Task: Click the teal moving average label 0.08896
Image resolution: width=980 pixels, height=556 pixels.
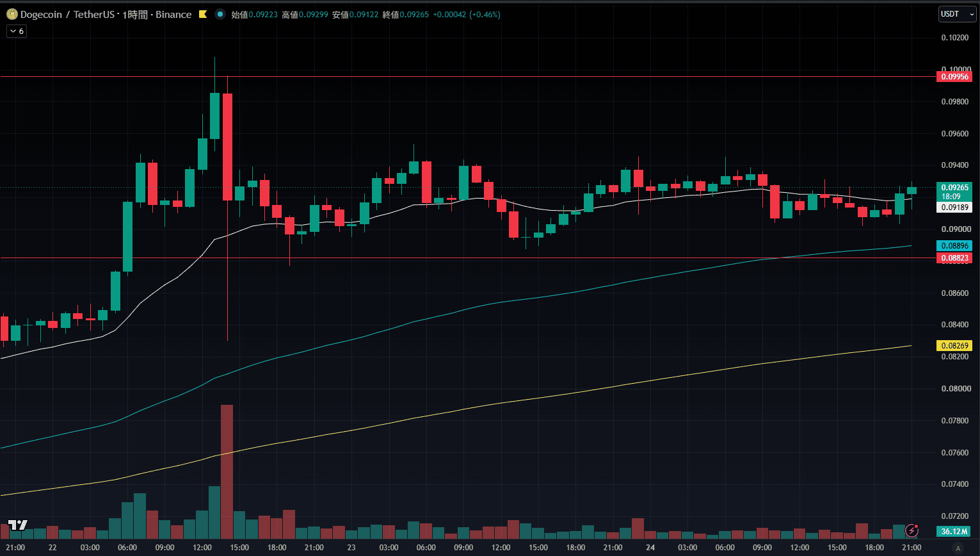Action: pyautogui.click(x=954, y=246)
